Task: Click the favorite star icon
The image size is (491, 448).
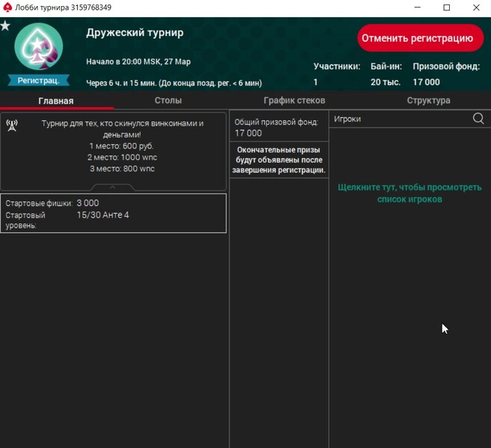Action: (5, 26)
